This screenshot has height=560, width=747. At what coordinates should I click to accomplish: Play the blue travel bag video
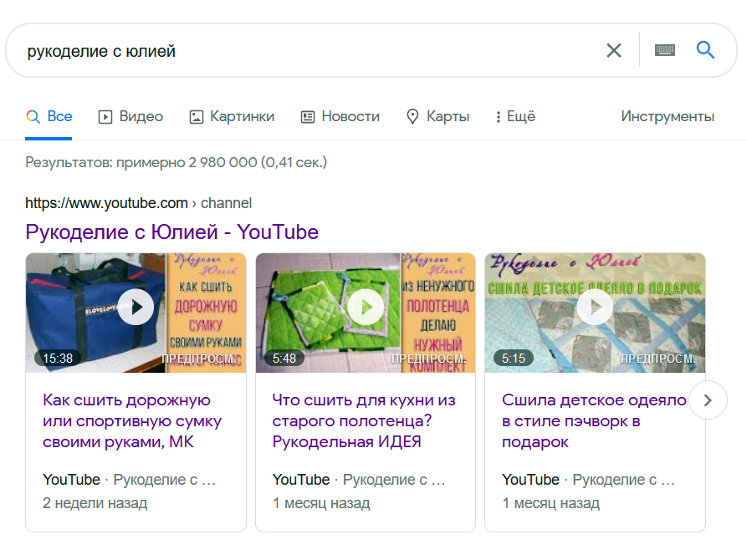(x=136, y=307)
